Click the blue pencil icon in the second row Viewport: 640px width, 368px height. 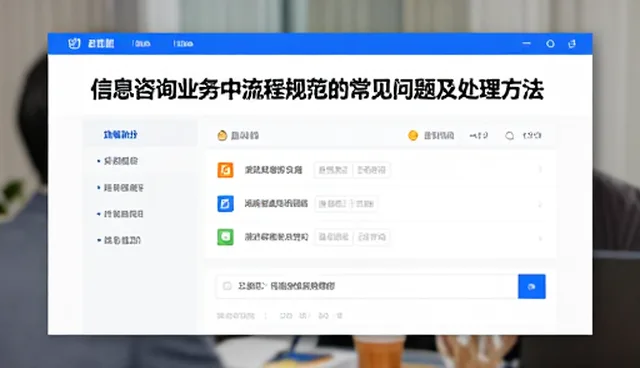225,203
